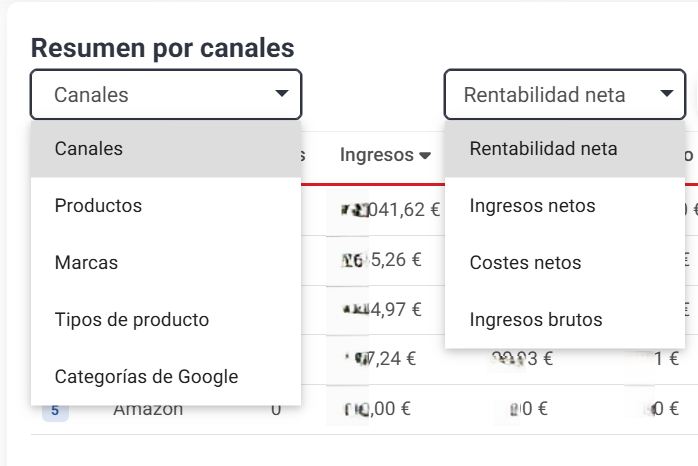The image size is (698, 466).
Task: Click the 041,62 € revenue cell
Action: 390,210
